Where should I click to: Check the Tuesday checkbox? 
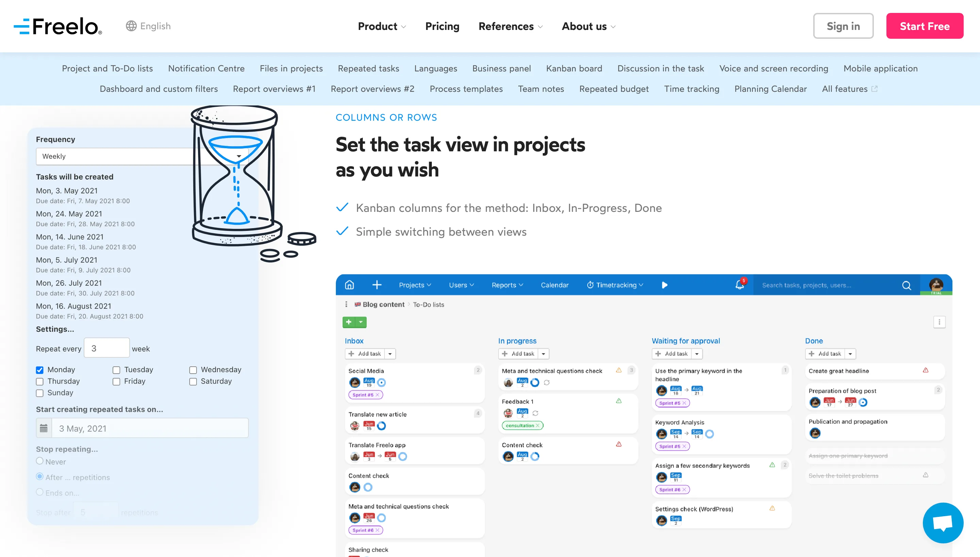pos(116,370)
